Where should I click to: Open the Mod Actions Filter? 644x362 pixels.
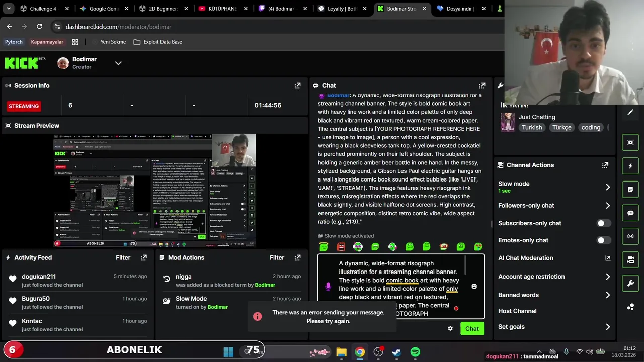coord(277,258)
